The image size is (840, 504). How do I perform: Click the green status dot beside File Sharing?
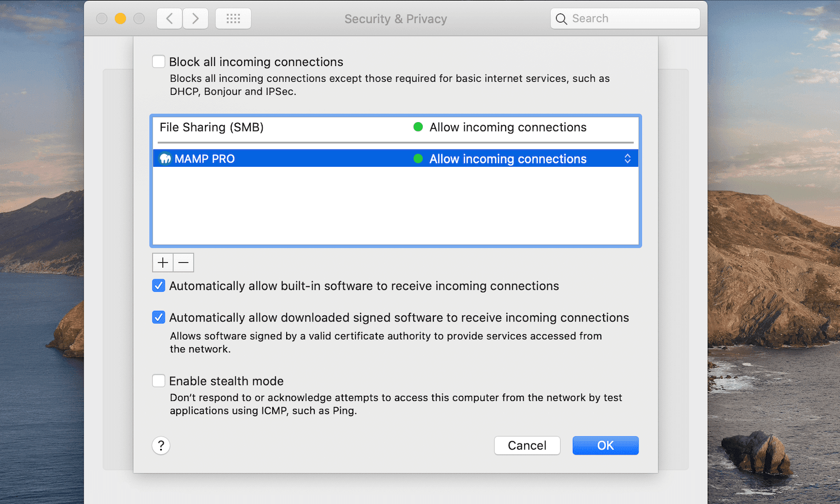418,127
